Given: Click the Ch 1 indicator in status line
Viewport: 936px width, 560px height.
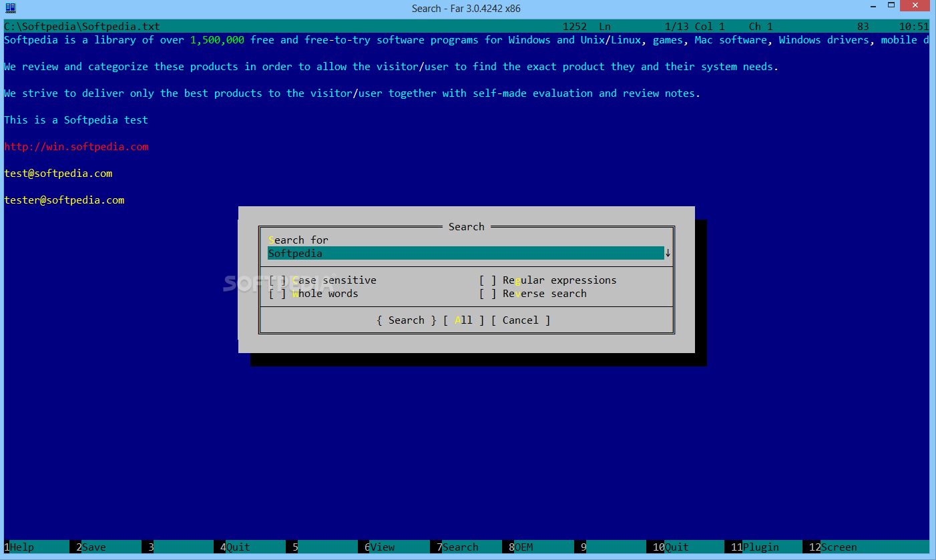Looking at the screenshot, I should [761, 27].
